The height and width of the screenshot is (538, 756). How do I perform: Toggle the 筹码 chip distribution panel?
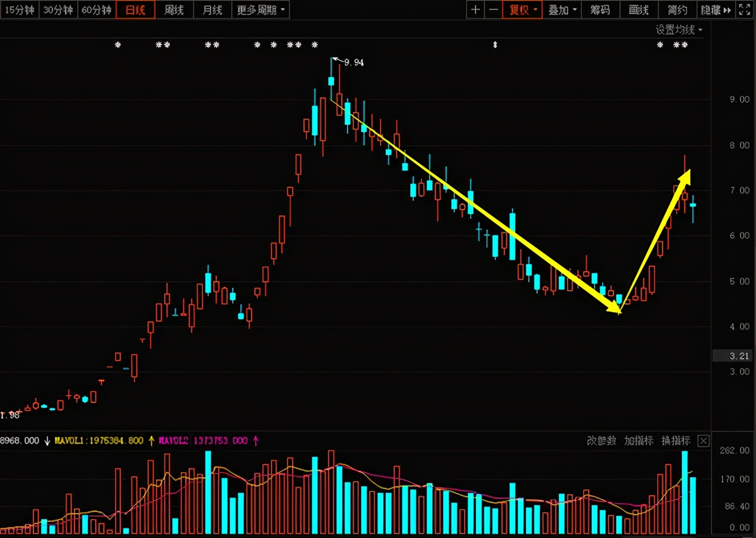[x=600, y=10]
